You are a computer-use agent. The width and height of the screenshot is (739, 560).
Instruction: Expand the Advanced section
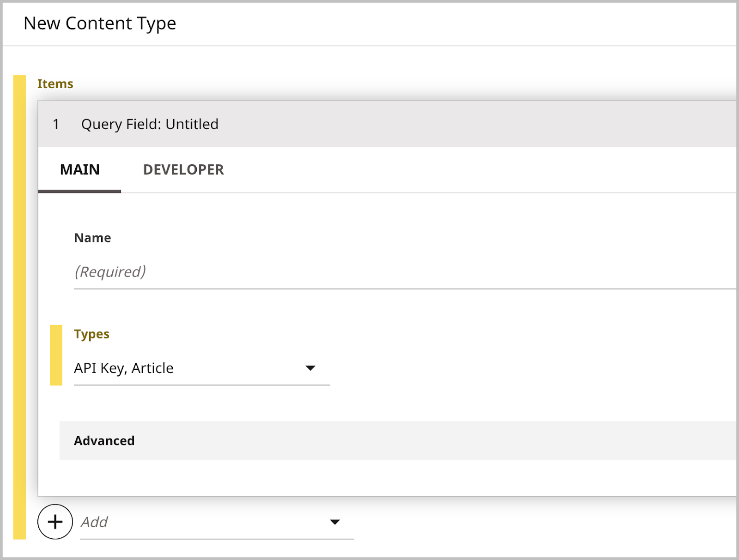click(x=398, y=440)
